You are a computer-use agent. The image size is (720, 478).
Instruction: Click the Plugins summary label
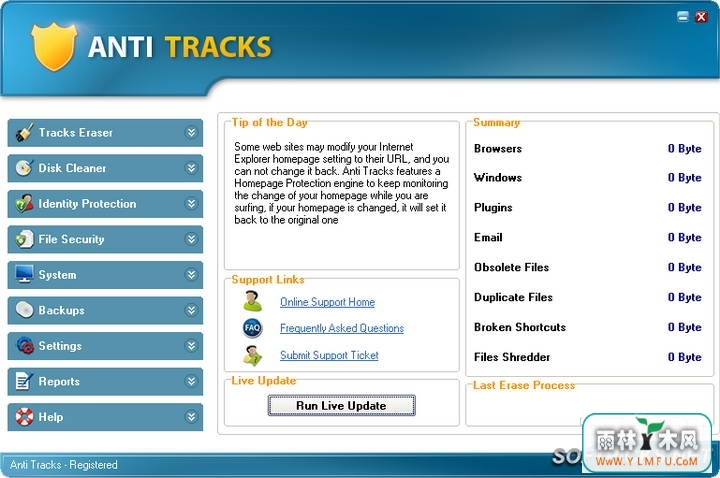point(493,208)
